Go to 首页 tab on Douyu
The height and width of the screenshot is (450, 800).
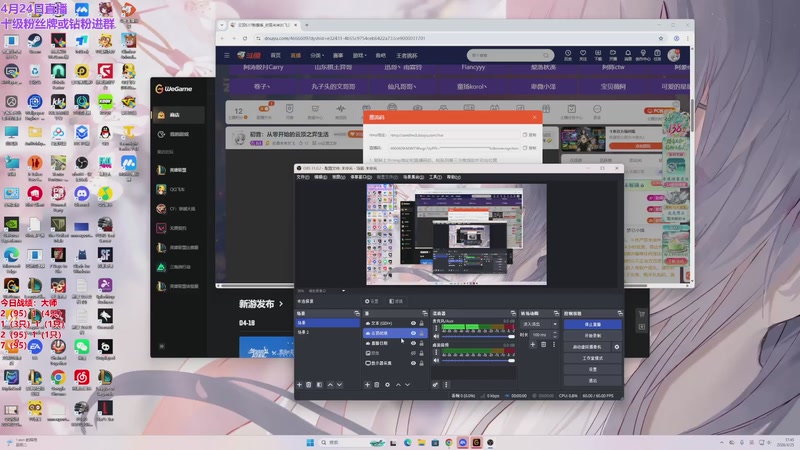276,55
